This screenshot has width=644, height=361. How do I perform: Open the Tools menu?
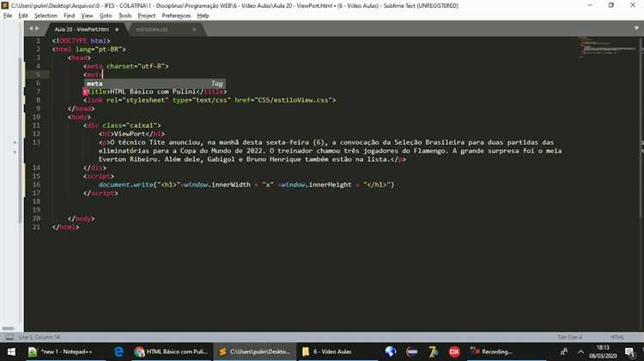click(x=125, y=15)
